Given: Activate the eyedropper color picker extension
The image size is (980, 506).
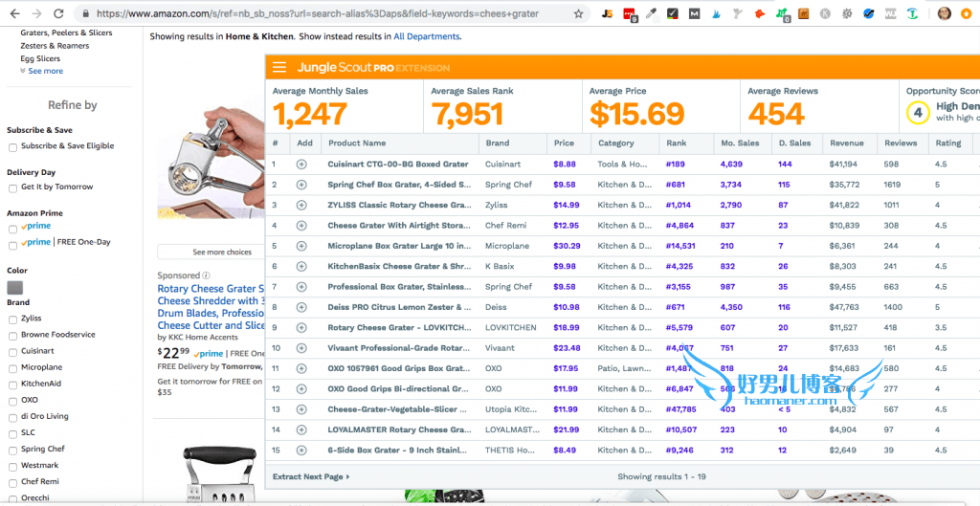Looking at the screenshot, I should click(x=652, y=13).
